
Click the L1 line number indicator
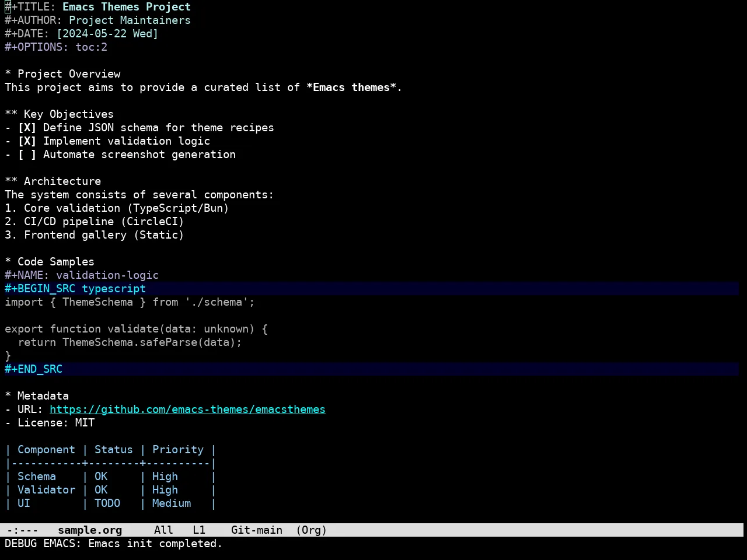[199, 530]
